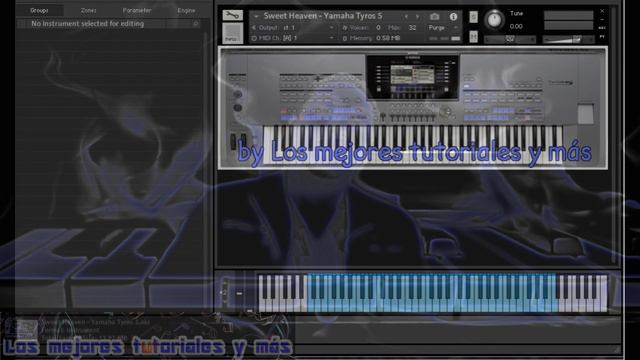Viewport: 640px width, 360px height.
Task: Open the snapshot camera view
Action: [435, 16]
